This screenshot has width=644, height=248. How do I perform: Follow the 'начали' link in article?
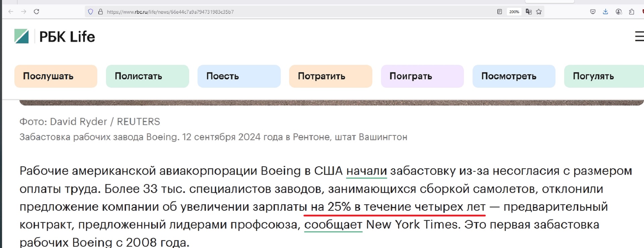pyautogui.click(x=367, y=171)
